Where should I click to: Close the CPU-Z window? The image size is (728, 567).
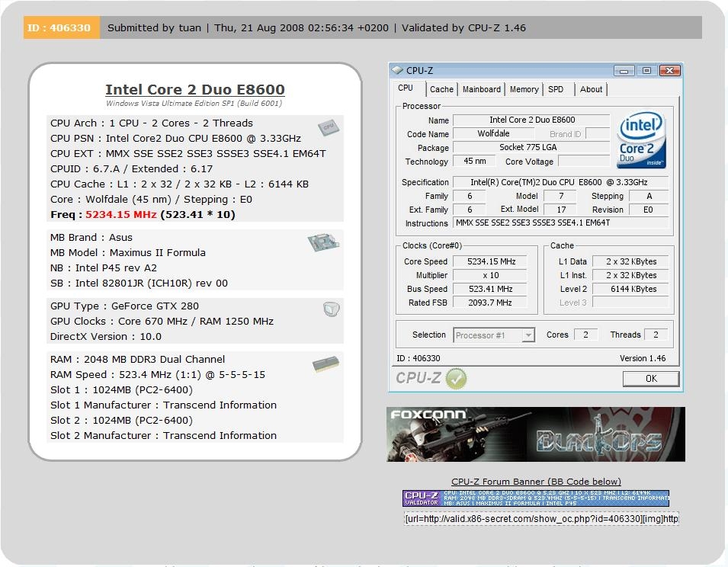point(669,71)
